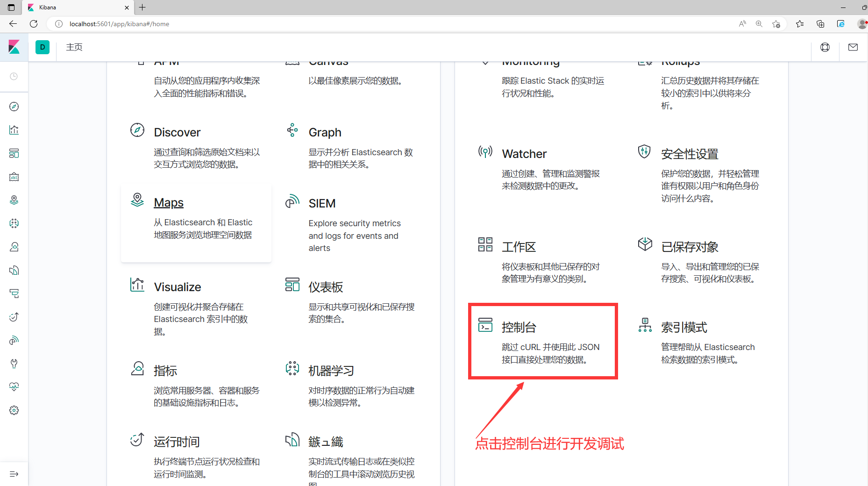Open the Graph card
The height and width of the screenshot is (486, 868).
(351, 147)
